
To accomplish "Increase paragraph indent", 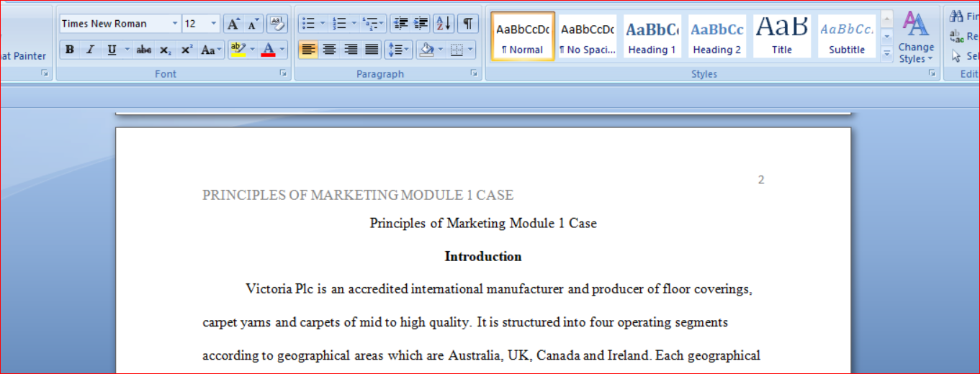I will point(421,24).
